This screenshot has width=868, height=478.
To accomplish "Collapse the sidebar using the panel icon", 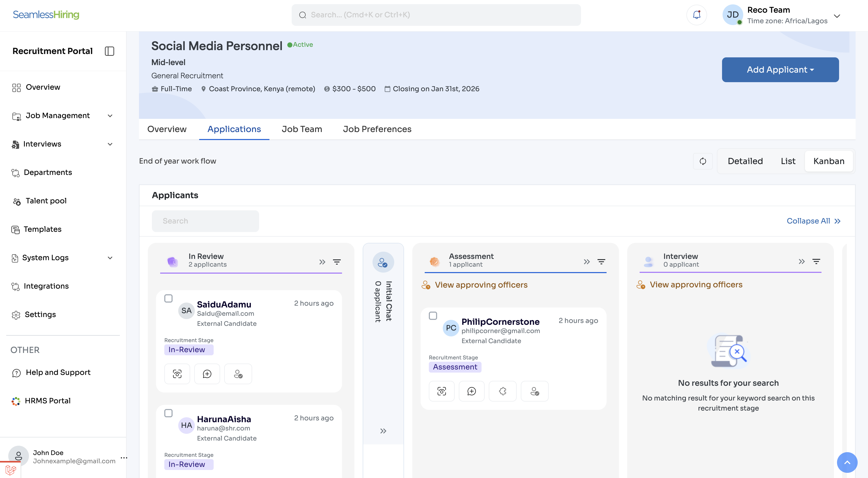I will coord(110,51).
